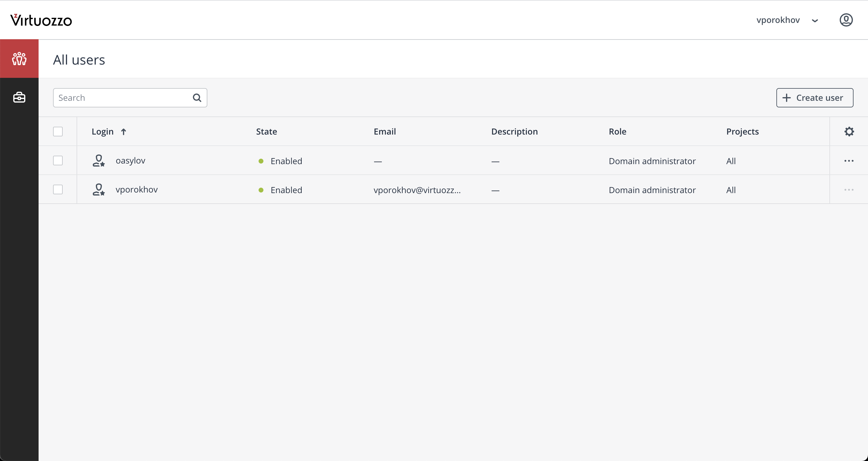Open the Projects briefcase sidebar icon

tap(19, 97)
